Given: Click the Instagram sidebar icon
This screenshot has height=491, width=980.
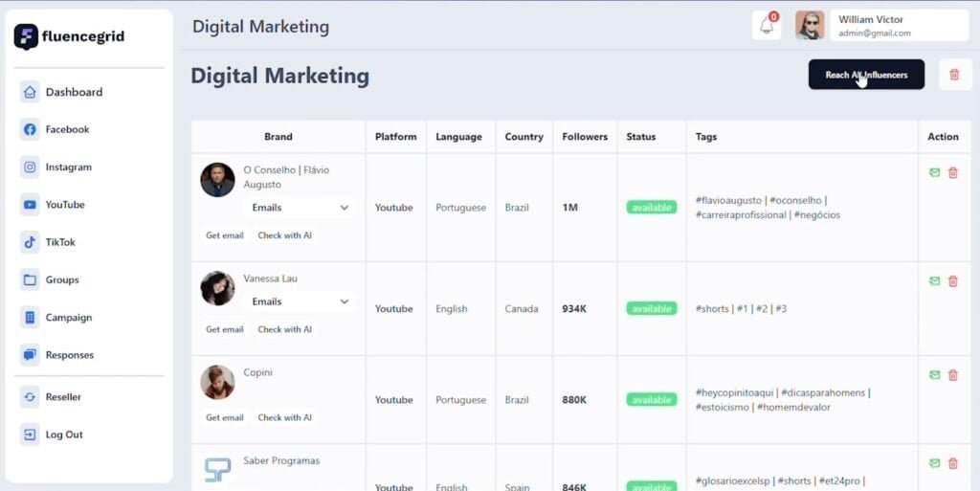Looking at the screenshot, I should 30,167.
